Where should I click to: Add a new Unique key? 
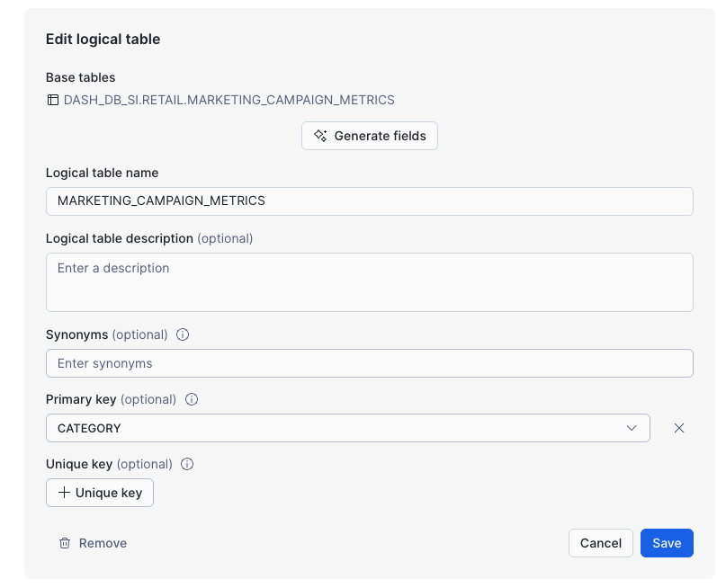(x=100, y=493)
